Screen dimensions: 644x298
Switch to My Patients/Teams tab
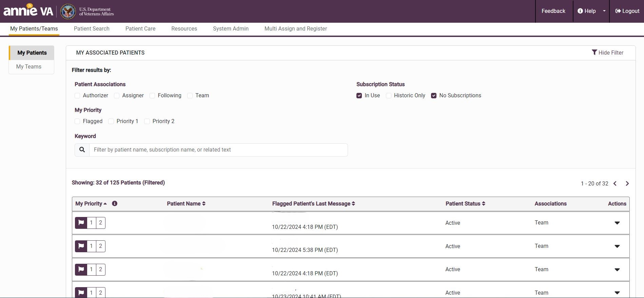tap(34, 29)
